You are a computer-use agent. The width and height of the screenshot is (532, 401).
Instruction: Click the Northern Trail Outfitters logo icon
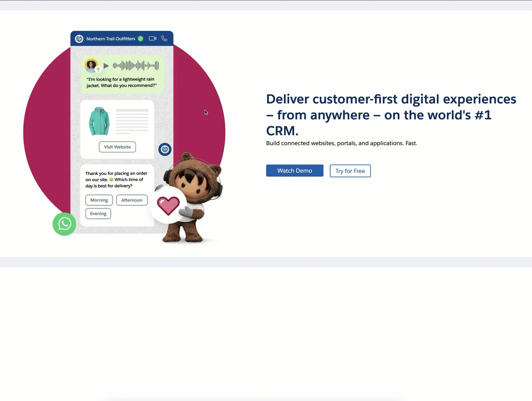click(79, 39)
